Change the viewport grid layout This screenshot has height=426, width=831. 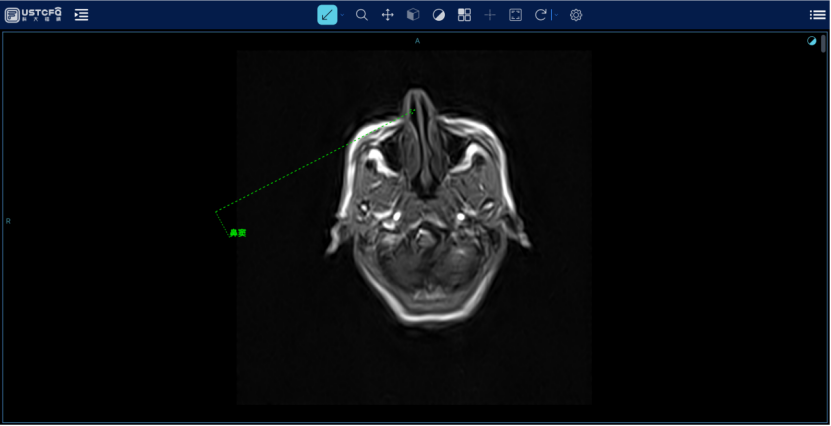tap(464, 15)
